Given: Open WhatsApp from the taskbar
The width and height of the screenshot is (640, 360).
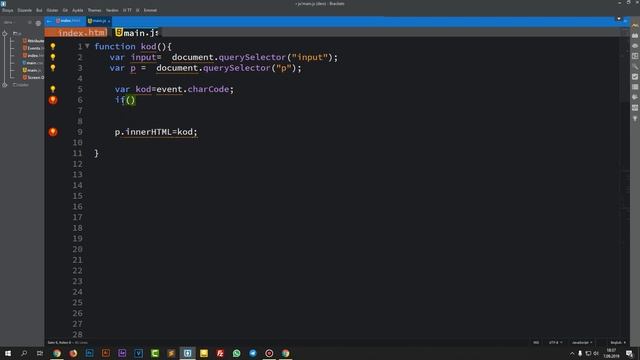Looking at the screenshot, I should pyautogui.click(x=236, y=353).
